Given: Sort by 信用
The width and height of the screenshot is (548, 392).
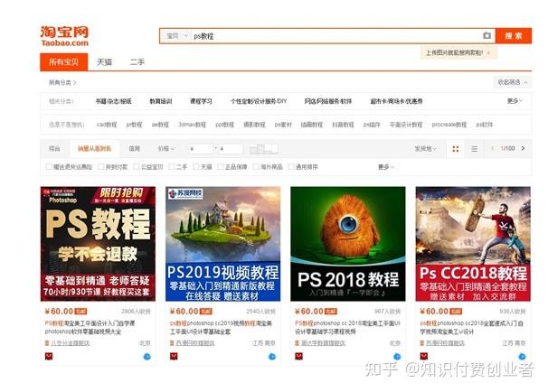Looking at the screenshot, I should pyautogui.click(x=135, y=148).
